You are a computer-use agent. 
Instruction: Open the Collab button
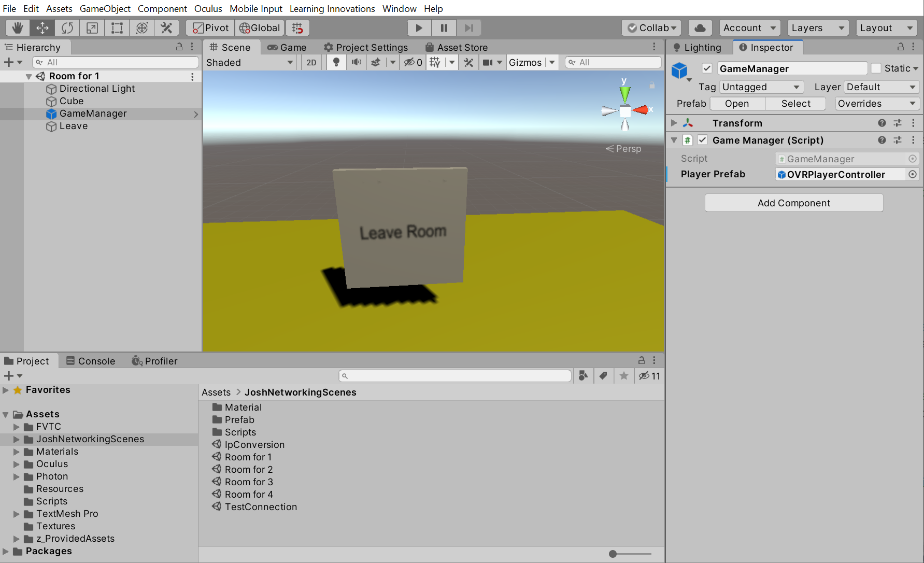click(652, 27)
